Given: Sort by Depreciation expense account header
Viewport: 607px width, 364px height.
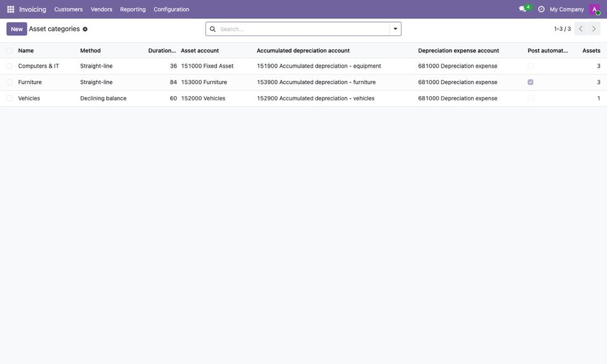Looking at the screenshot, I should coord(458,51).
